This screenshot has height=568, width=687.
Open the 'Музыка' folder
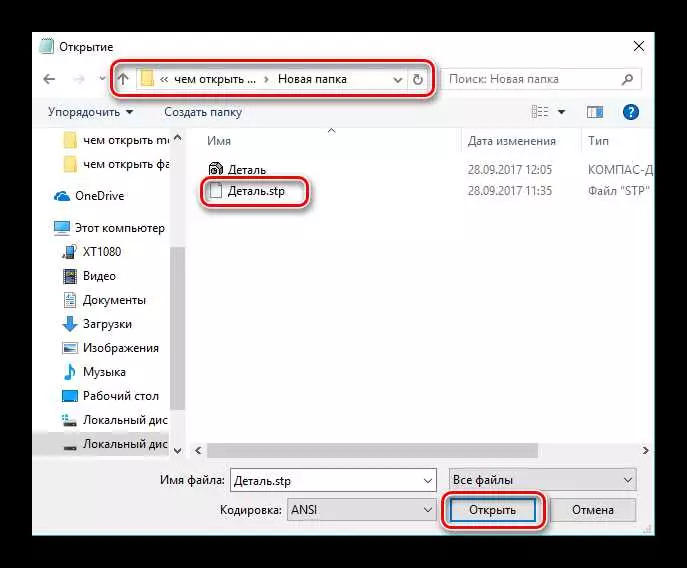(94, 372)
